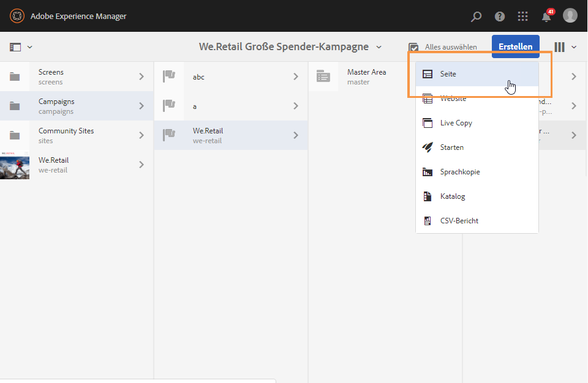Image resolution: width=588 pixels, height=383 pixels.
Task: Open the help question mark icon
Action: (500, 17)
